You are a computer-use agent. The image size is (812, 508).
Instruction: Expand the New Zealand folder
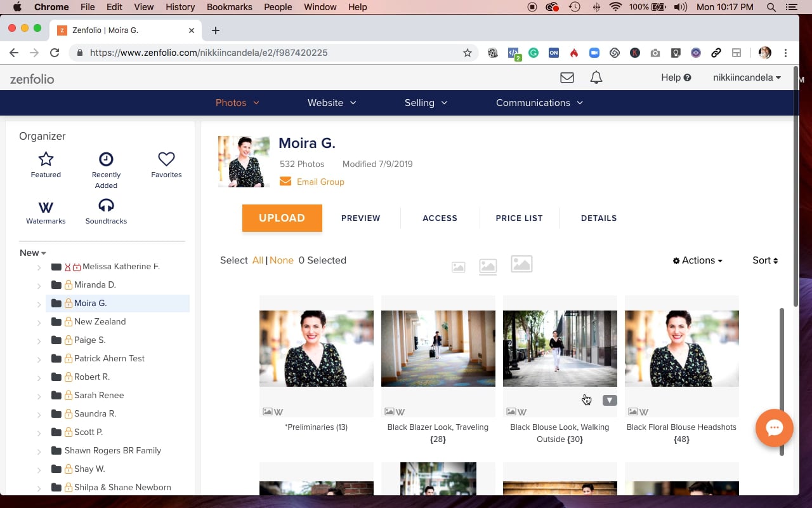point(39,323)
